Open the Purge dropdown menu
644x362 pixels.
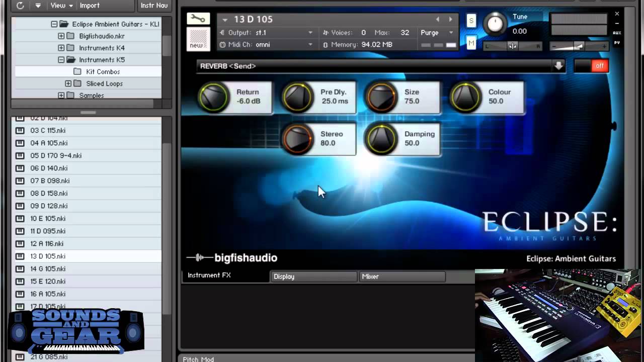pos(437,33)
